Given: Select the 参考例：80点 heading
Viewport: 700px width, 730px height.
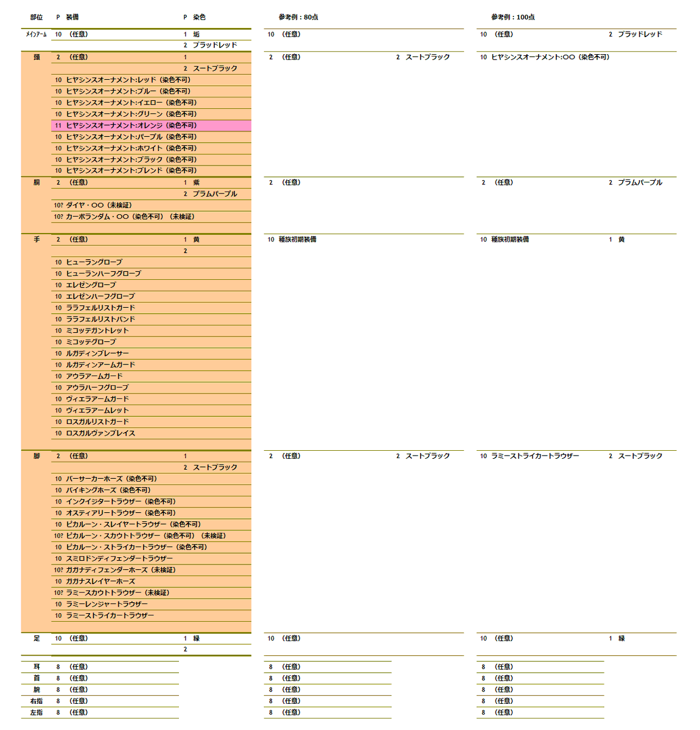Looking at the screenshot, I should click(298, 17).
